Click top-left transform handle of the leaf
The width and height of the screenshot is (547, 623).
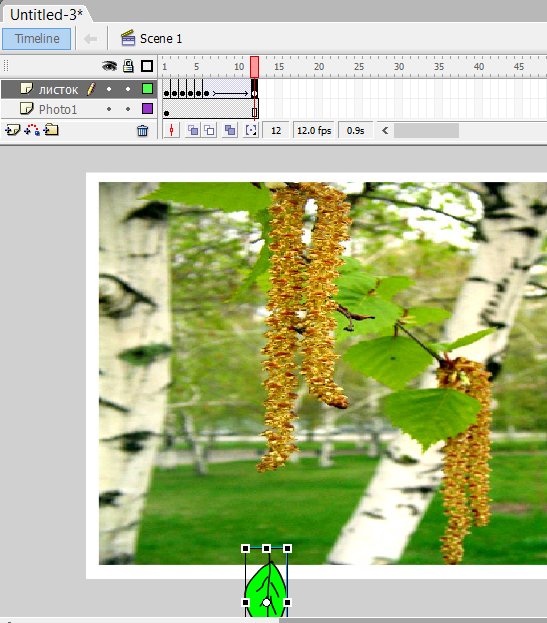pyautogui.click(x=245, y=549)
